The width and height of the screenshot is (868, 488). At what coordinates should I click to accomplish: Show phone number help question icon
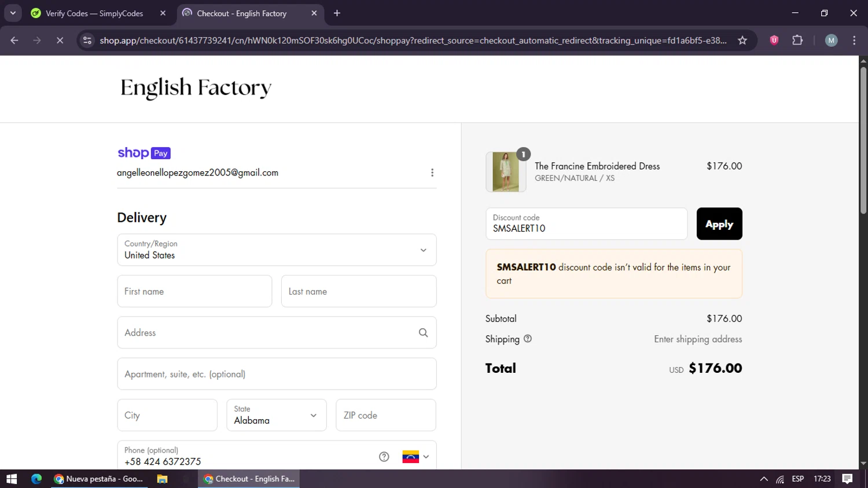click(x=384, y=457)
